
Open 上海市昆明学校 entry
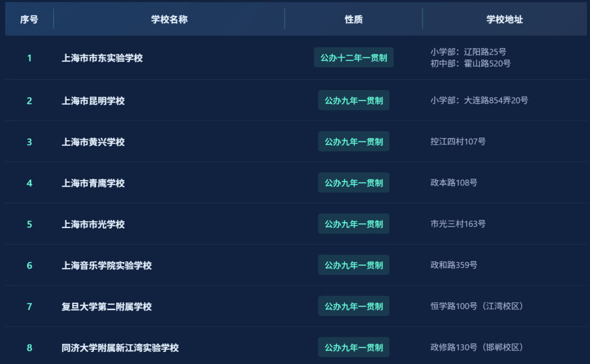pos(93,101)
